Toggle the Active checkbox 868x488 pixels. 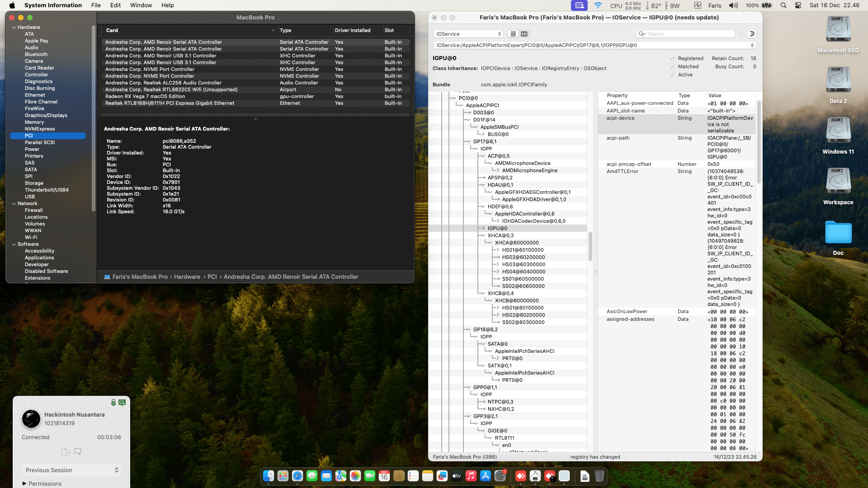tap(672, 75)
